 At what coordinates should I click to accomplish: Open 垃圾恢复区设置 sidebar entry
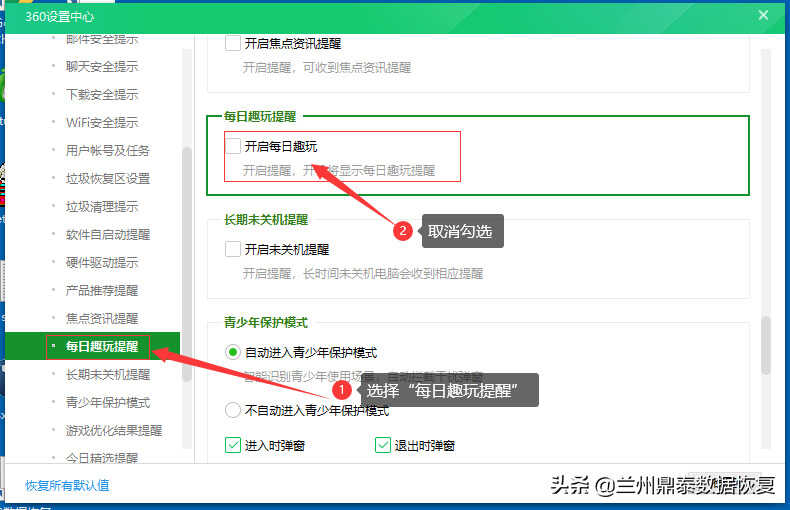point(108,178)
